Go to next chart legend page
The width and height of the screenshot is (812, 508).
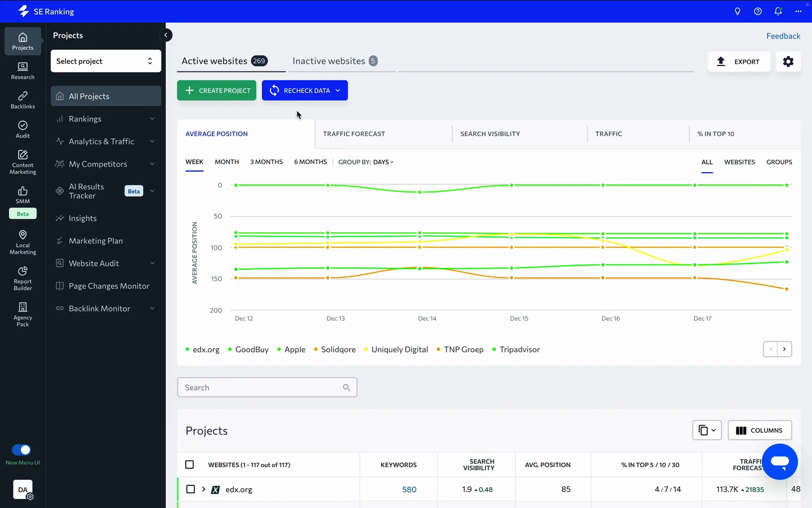coord(784,349)
